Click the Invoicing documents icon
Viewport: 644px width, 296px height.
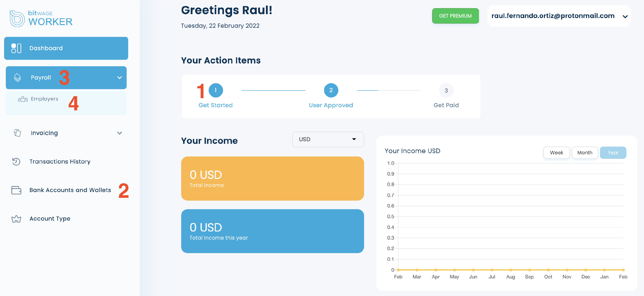click(17, 133)
